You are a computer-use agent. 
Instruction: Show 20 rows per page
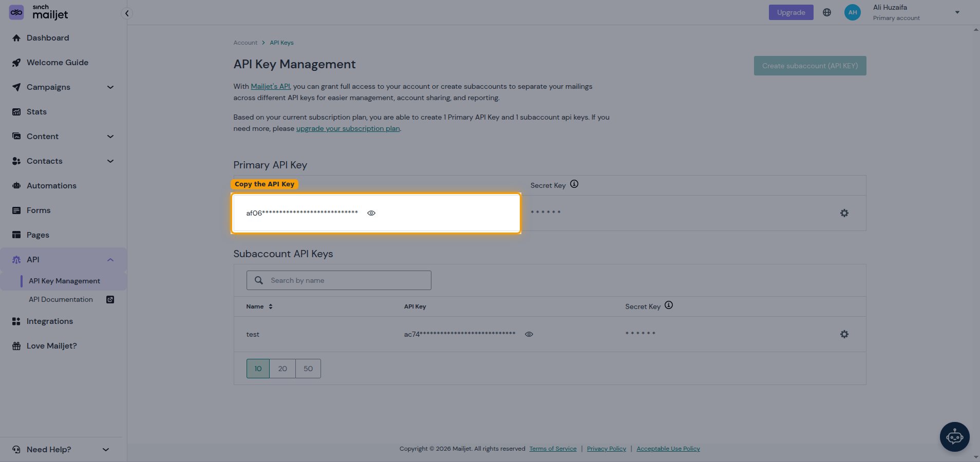pos(282,369)
